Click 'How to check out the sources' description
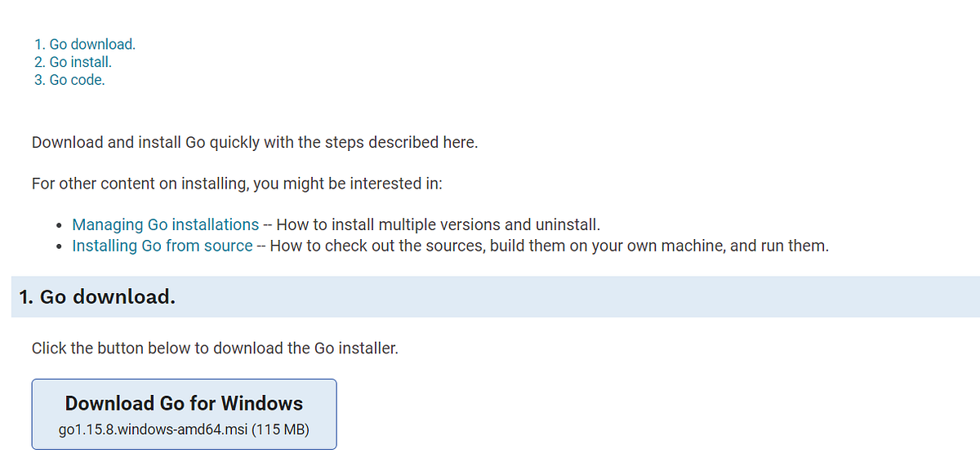This screenshot has width=980, height=466. click(x=376, y=246)
